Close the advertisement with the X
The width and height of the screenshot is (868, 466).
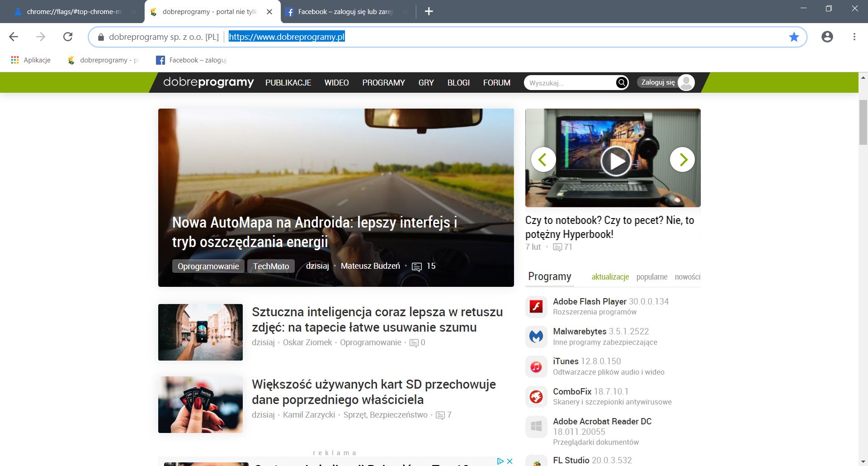click(x=509, y=461)
